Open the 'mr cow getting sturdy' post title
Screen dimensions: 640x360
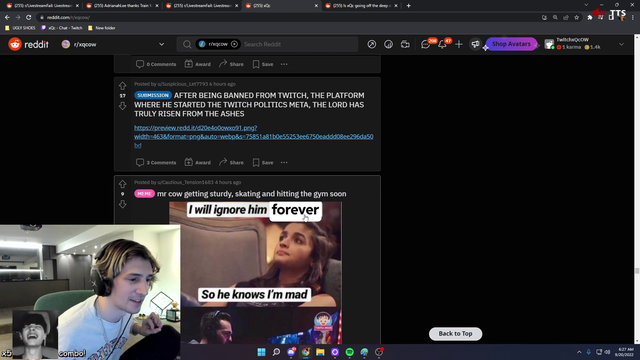[251, 193]
